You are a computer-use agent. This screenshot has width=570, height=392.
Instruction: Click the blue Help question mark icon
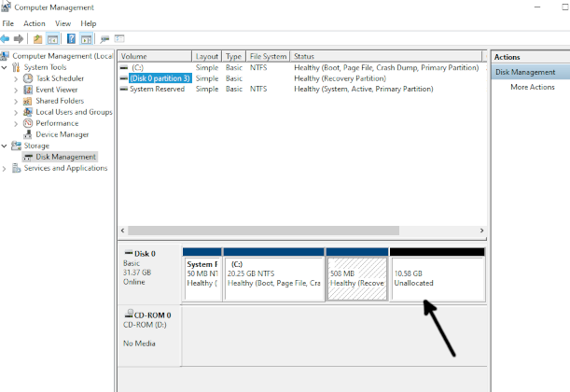[x=71, y=39]
